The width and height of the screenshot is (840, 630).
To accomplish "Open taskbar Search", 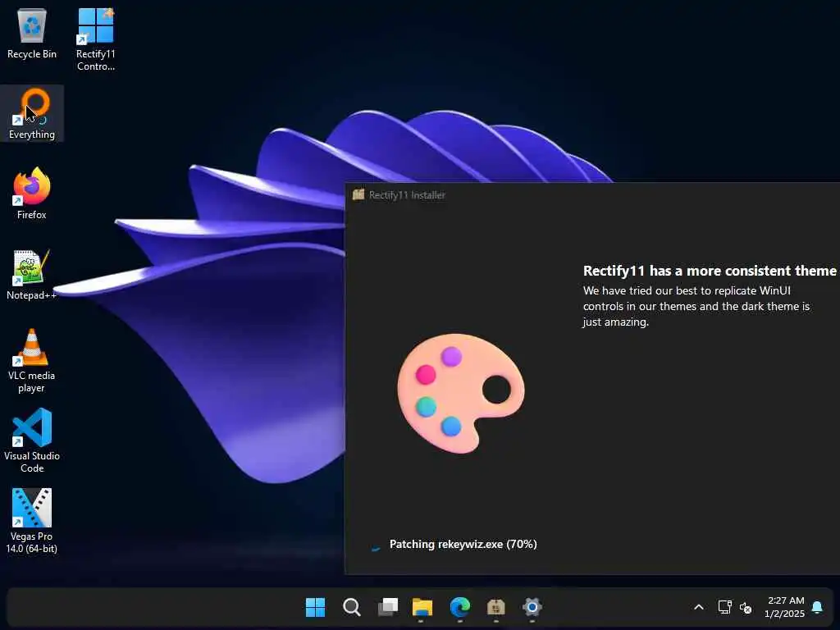I will (351, 607).
